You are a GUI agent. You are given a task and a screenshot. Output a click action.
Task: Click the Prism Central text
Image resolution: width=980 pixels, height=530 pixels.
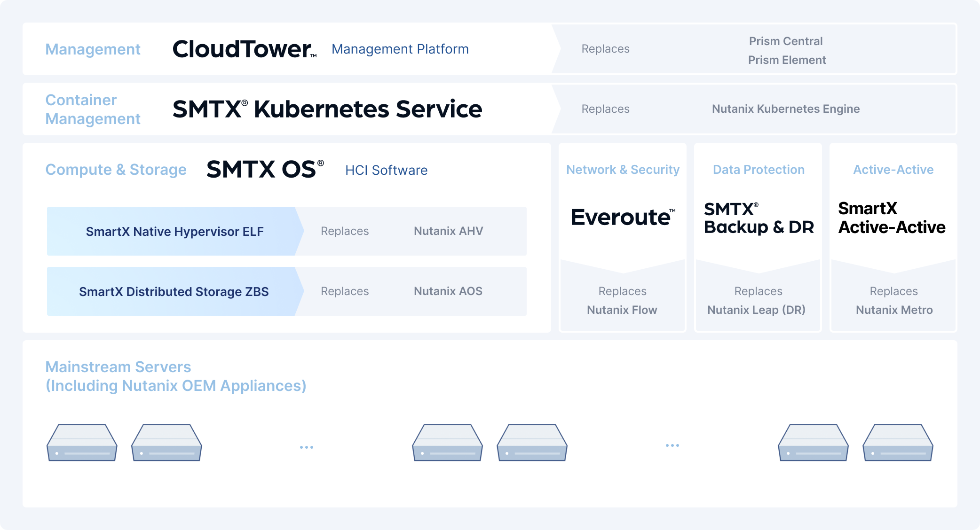[786, 41]
